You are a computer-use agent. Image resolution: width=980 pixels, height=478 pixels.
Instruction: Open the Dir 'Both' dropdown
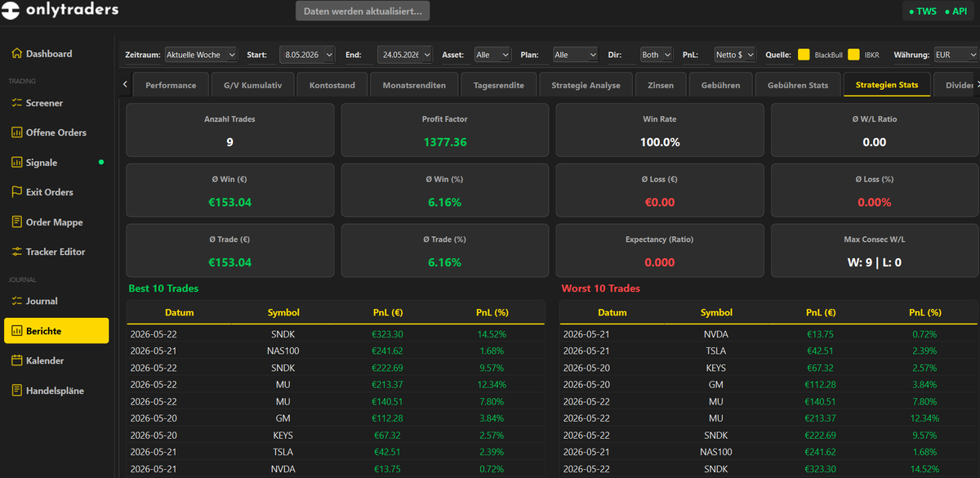[x=656, y=55]
